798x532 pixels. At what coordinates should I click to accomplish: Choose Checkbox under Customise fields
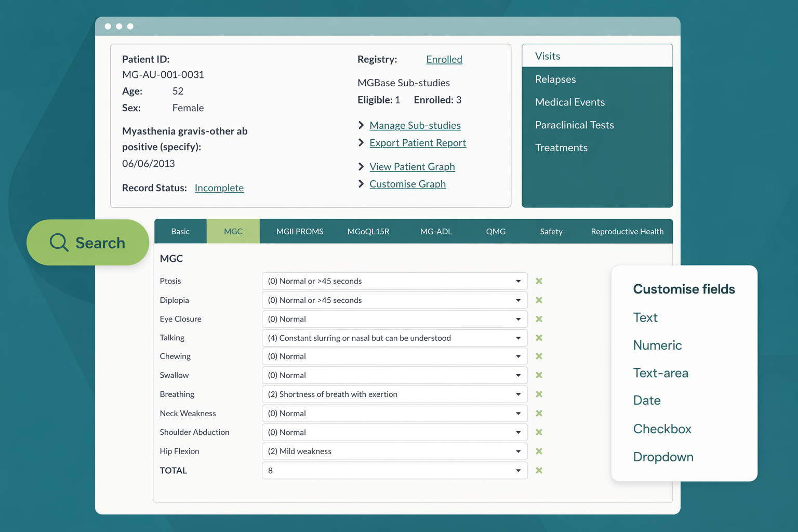pyautogui.click(x=662, y=429)
